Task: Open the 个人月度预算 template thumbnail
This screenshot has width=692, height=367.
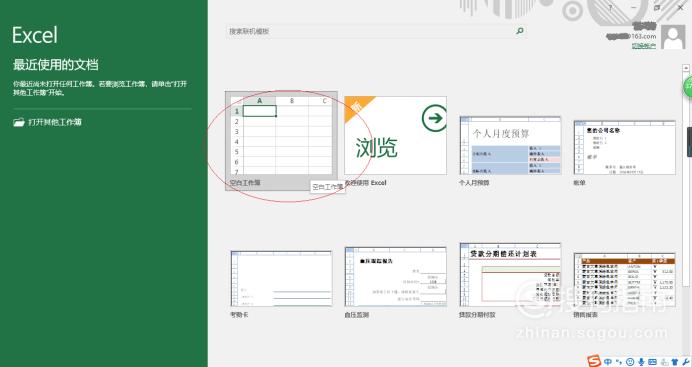Action: tap(510, 145)
